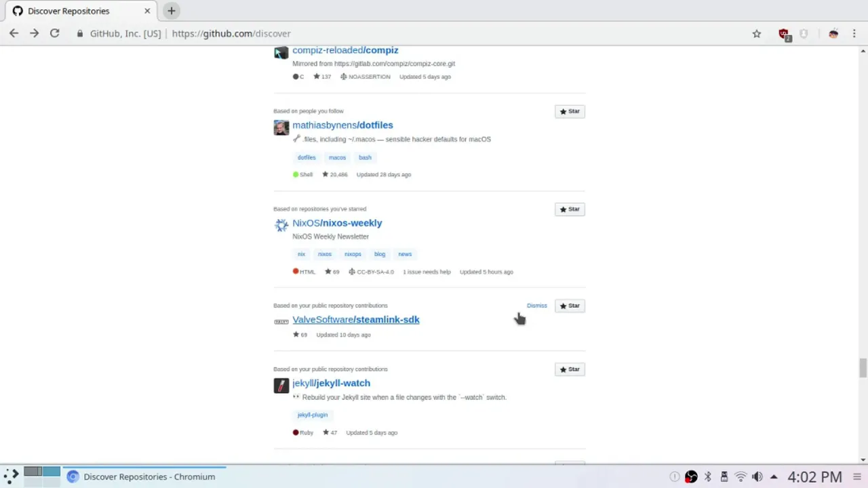Select the nixops topic tag
The image size is (868, 488).
353,254
